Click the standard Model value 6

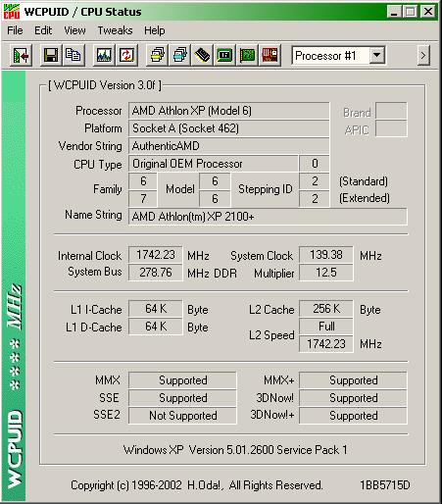click(215, 181)
